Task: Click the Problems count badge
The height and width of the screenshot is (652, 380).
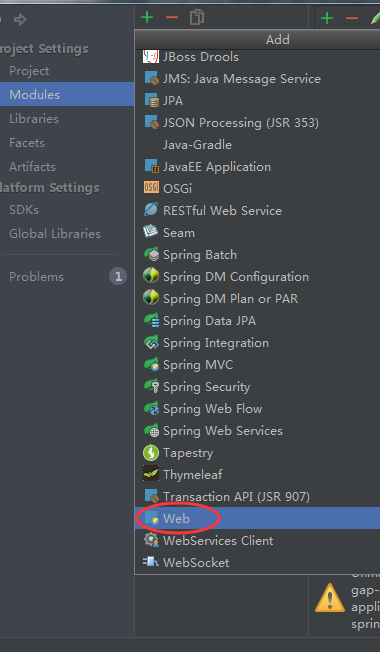Action: point(118,277)
